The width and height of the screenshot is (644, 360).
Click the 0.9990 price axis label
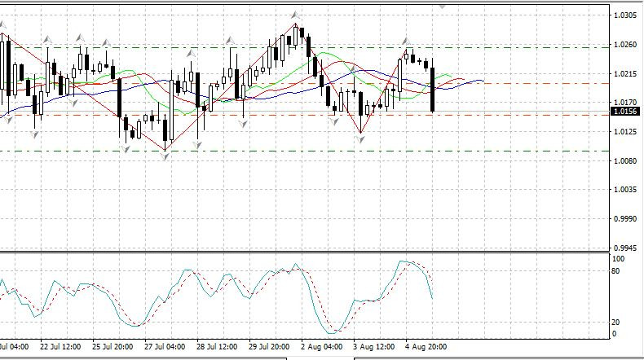coord(624,219)
